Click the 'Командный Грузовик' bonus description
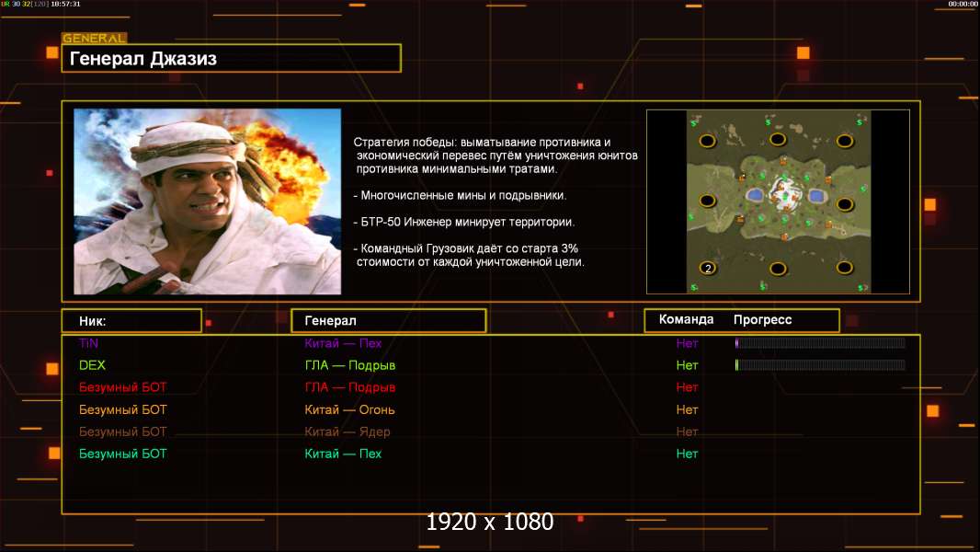 [x=470, y=255]
